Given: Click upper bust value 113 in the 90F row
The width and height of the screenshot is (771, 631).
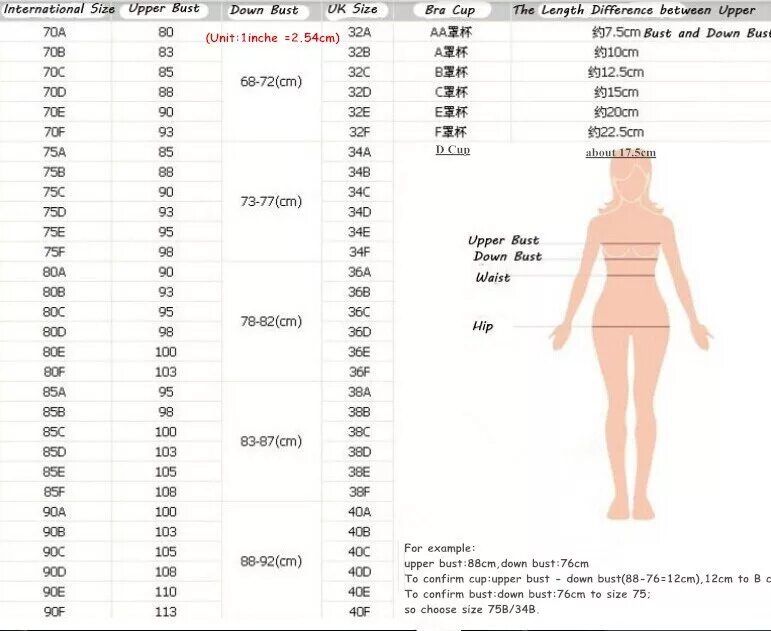Looking at the screenshot, I should point(166,612).
